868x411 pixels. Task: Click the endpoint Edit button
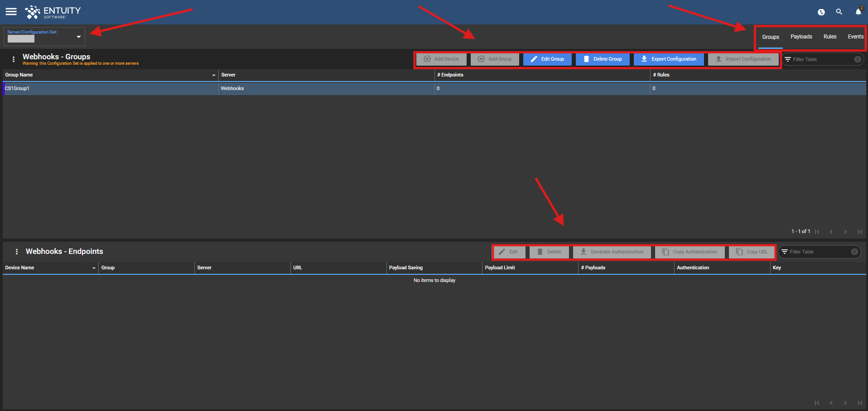click(x=509, y=252)
